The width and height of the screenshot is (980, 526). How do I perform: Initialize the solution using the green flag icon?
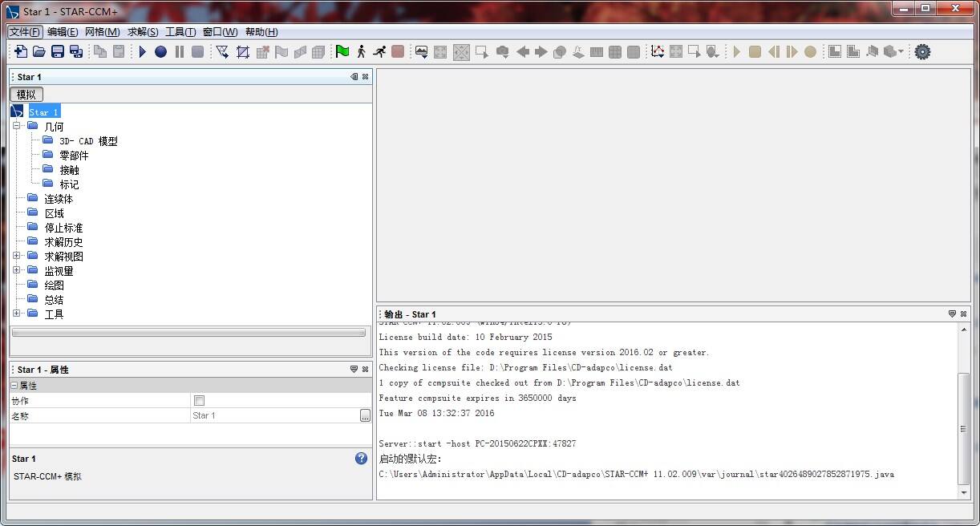click(342, 51)
